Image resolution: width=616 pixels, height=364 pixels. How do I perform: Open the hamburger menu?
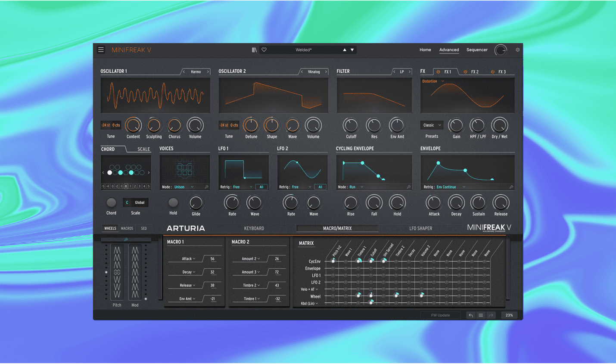[101, 50]
